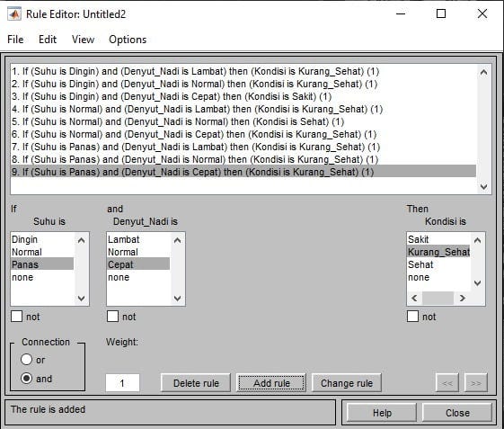Screen dimensions: 504x429
Task: Click Denyut_Nadi list scroll down arrow
Action: (x=177, y=299)
